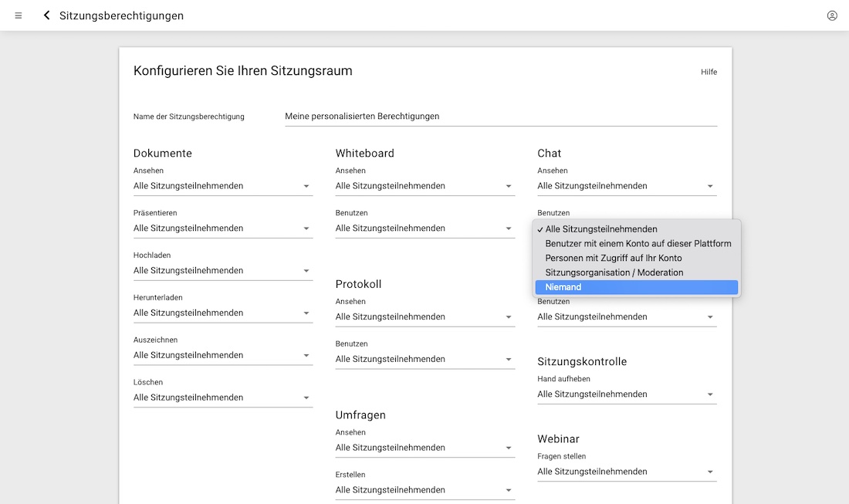
Task: Click the Hilfe link
Action: [x=709, y=72]
